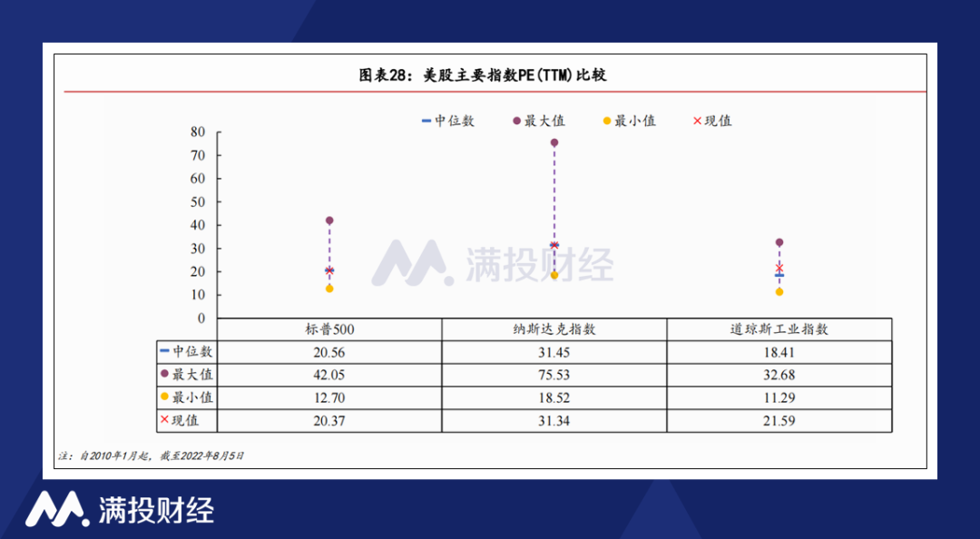This screenshot has width=980, height=539.
Task: Click the y-axis label 50
Action: click(x=198, y=202)
